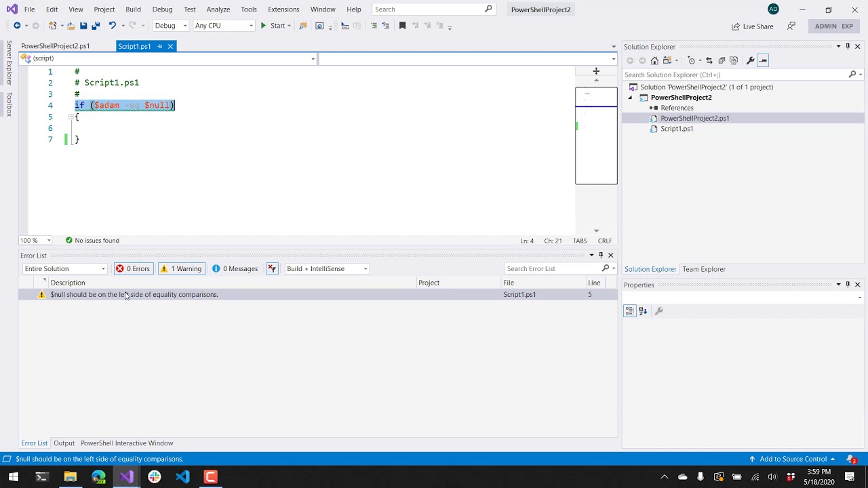Close the Script1.ps1 tab

pos(170,46)
